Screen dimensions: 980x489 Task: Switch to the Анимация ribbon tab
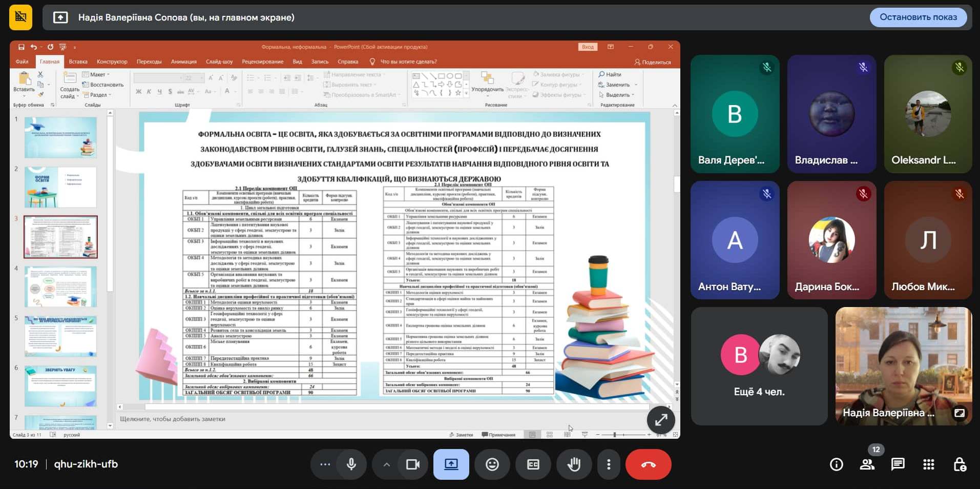coord(183,62)
